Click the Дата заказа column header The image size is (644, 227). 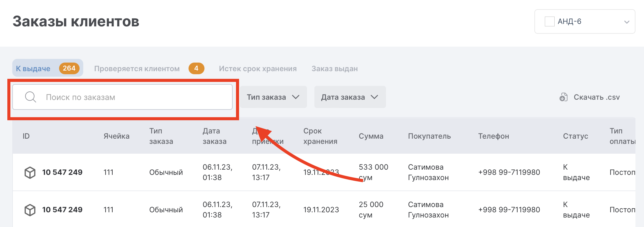pos(215,136)
